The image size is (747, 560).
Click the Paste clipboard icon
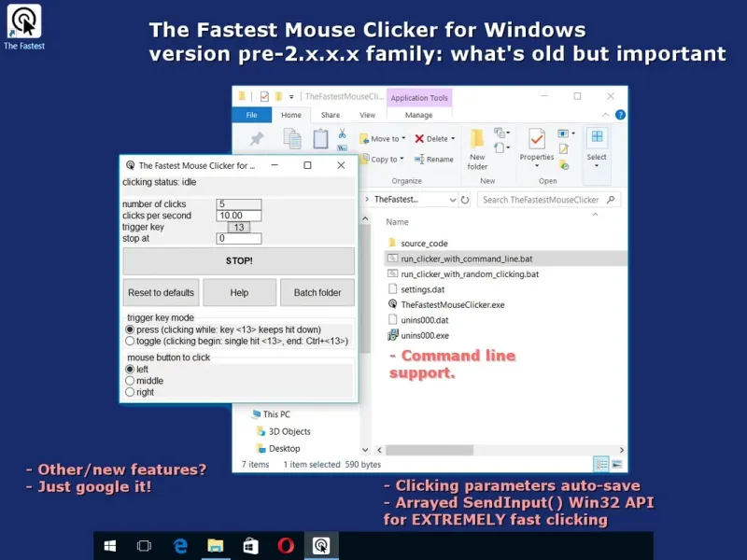tap(320, 138)
